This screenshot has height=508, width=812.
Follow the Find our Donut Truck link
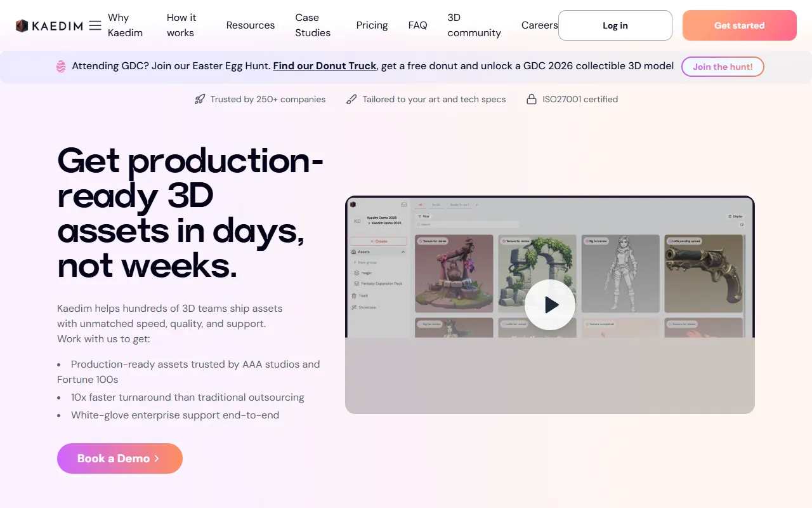(325, 66)
